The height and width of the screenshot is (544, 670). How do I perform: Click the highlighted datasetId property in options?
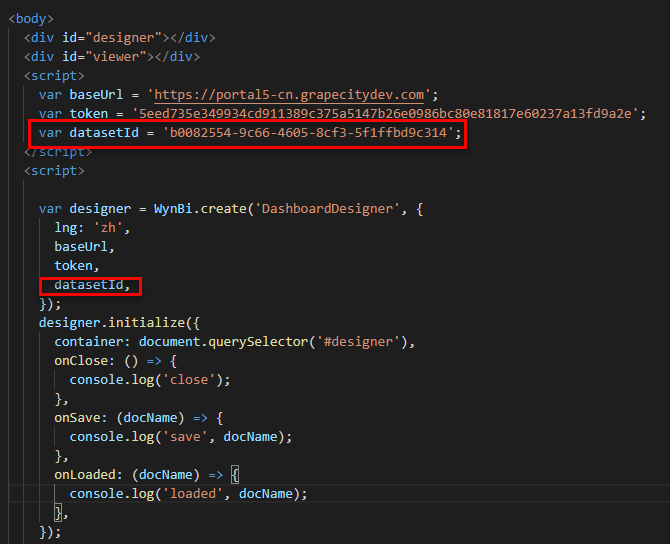click(x=92, y=286)
